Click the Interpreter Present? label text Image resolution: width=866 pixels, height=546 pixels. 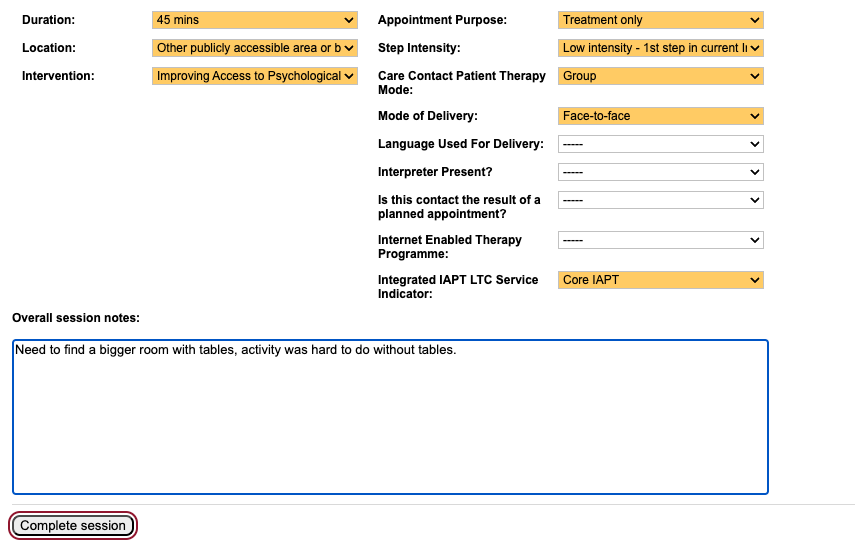pos(435,172)
